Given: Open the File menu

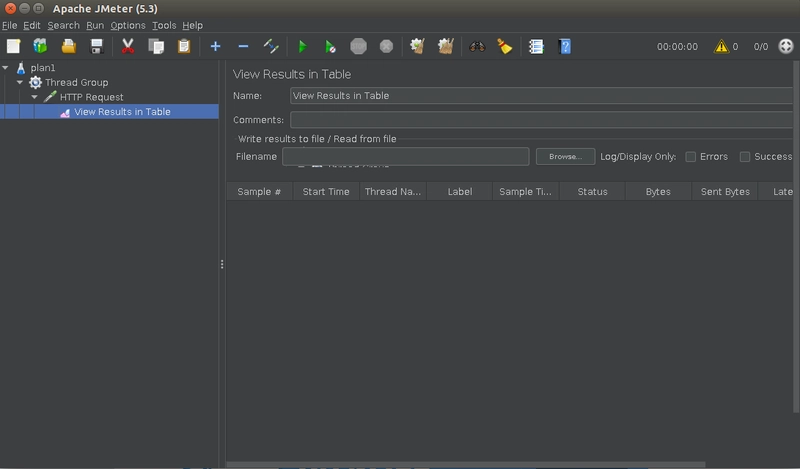Looking at the screenshot, I should (x=10, y=25).
